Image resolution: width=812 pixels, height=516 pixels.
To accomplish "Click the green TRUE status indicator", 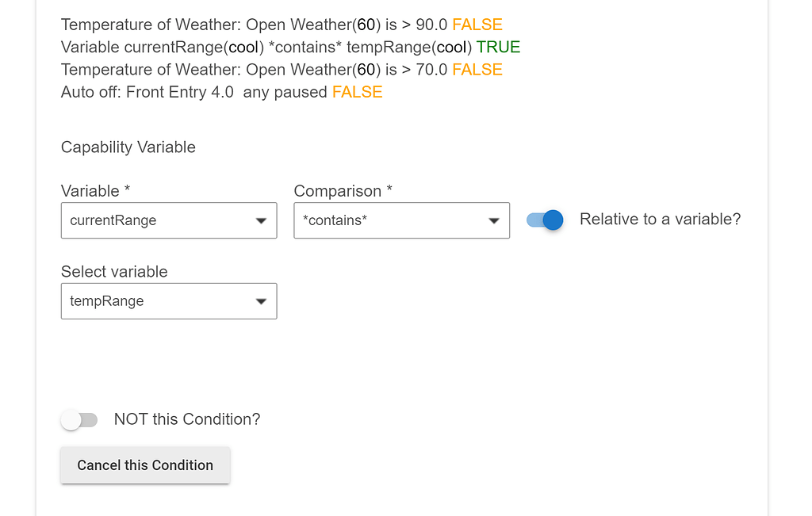I will pyautogui.click(x=499, y=47).
